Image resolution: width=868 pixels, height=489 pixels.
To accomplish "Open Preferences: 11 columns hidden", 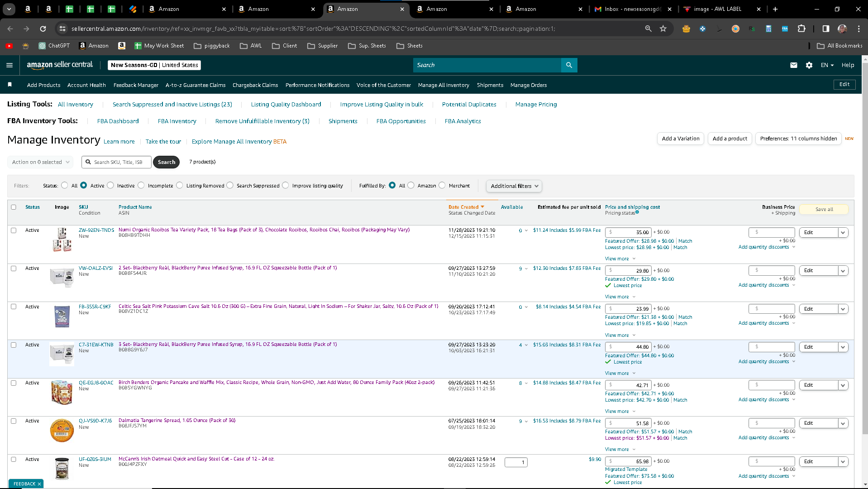I will coord(798,139).
